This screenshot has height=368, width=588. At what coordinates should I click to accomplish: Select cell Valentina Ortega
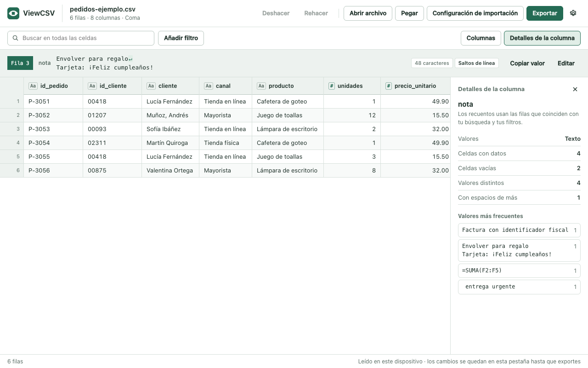point(170,171)
